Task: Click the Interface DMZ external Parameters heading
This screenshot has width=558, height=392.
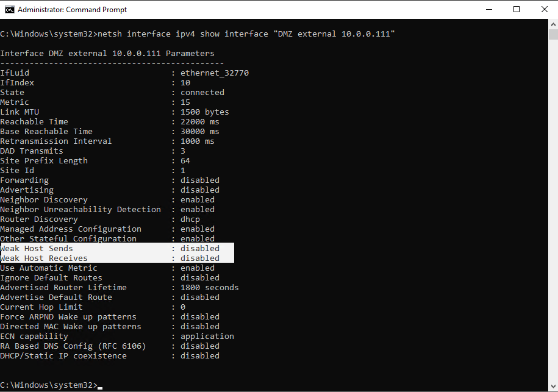Action: click(107, 54)
